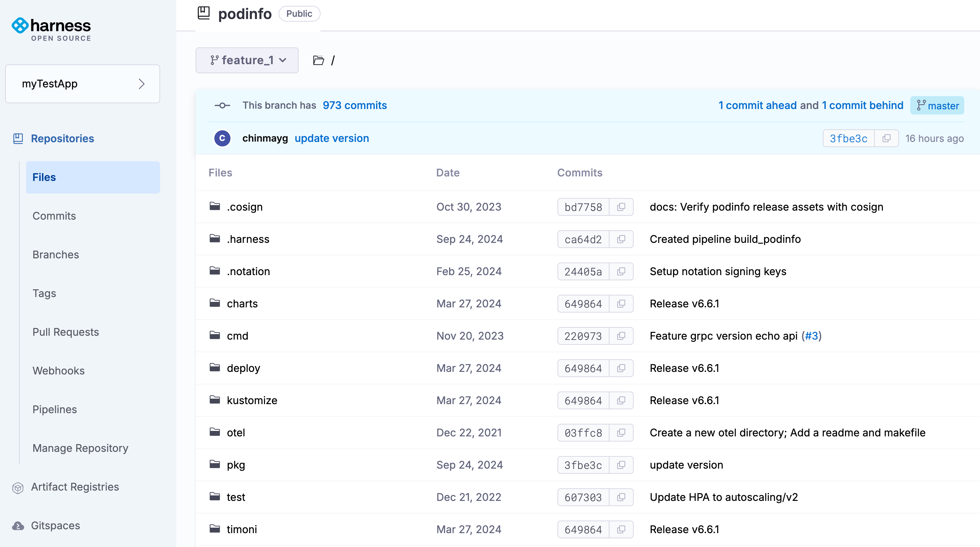Click the #3 pull request link

pyautogui.click(x=811, y=336)
